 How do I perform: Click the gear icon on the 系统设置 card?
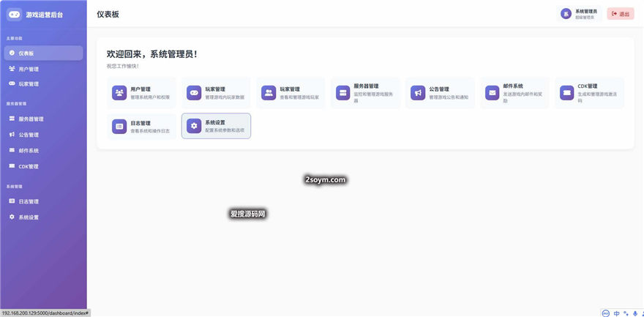pyautogui.click(x=194, y=127)
